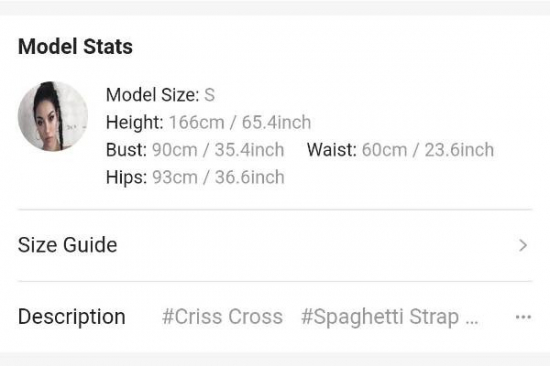Click the model size value S
Screen dimensions: 550x366
click(x=209, y=95)
